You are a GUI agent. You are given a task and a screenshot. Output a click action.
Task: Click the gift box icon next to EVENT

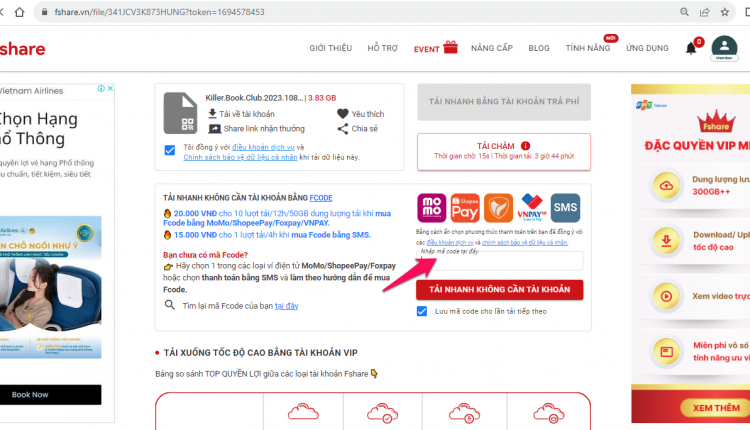(450, 47)
